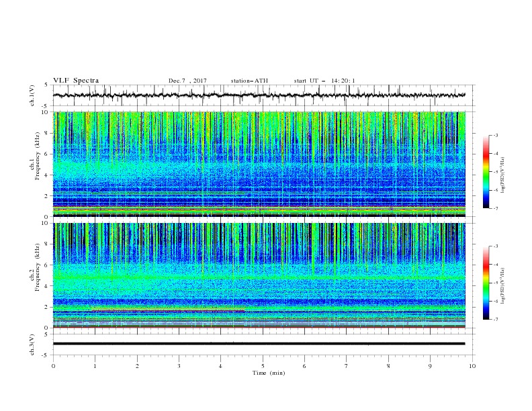532x411 pixels.
Task: Click the '10' kHz tick of ch.1 frequency axis
Action: pos(46,112)
